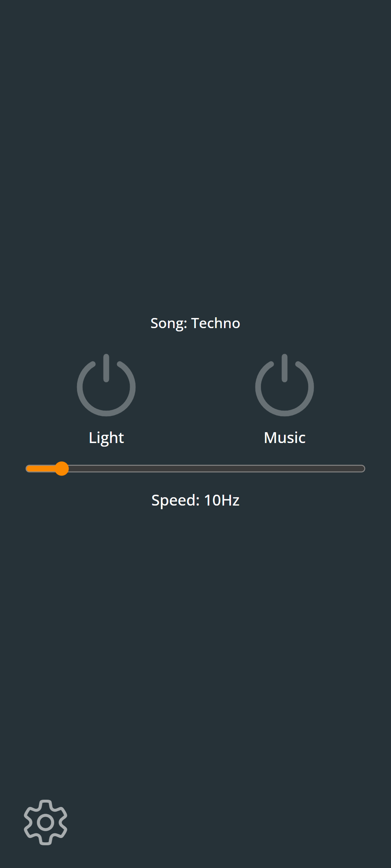Click the power symbol above the Music label
The height and width of the screenshot is (868, 391).
point(284,387)
